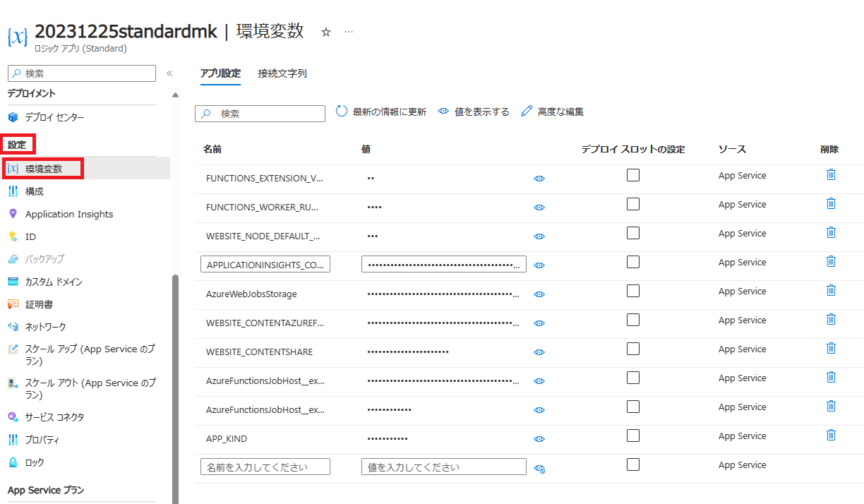Open ロック in the sidebar

pos(35,462)
